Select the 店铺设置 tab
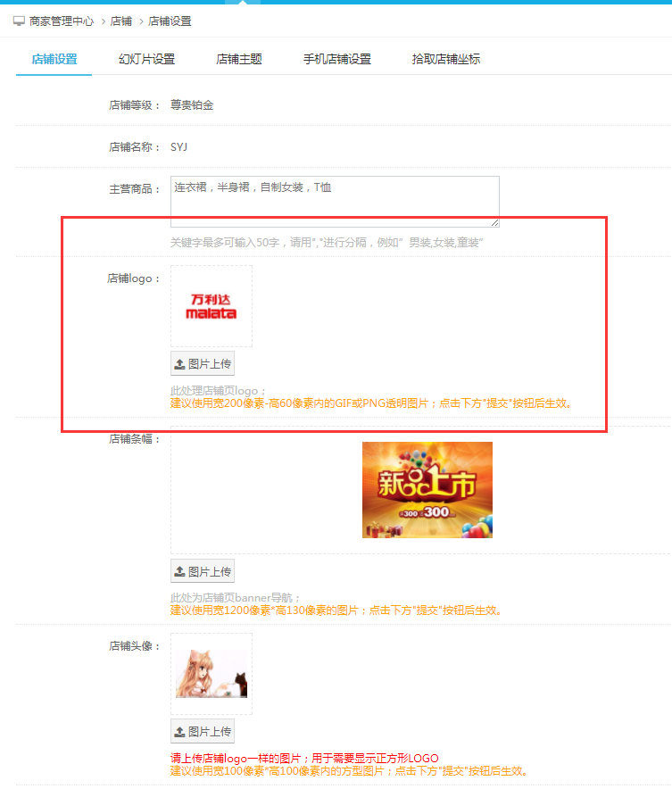This screenshot has height=789, width=672. coord(54,60)
